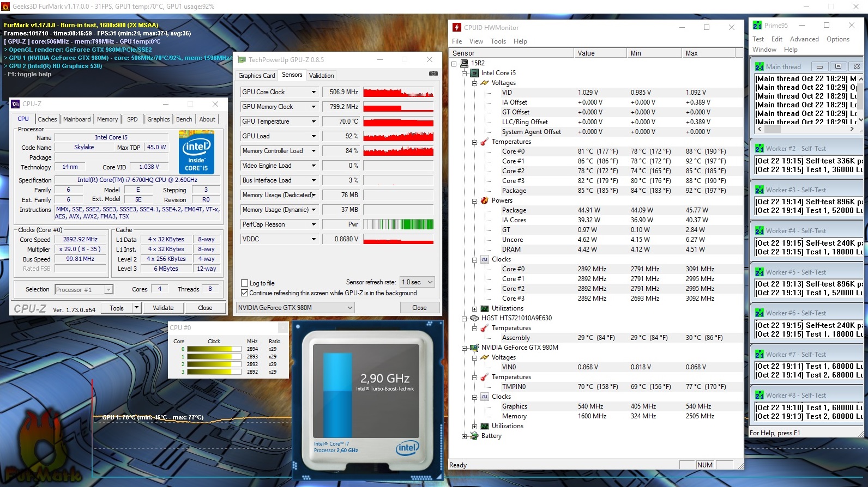This screenshot has width=868, height=487.
Task: Switch to the Caches tab in CPU-Z
Action: pyautogui.click(x=47, y=119)
